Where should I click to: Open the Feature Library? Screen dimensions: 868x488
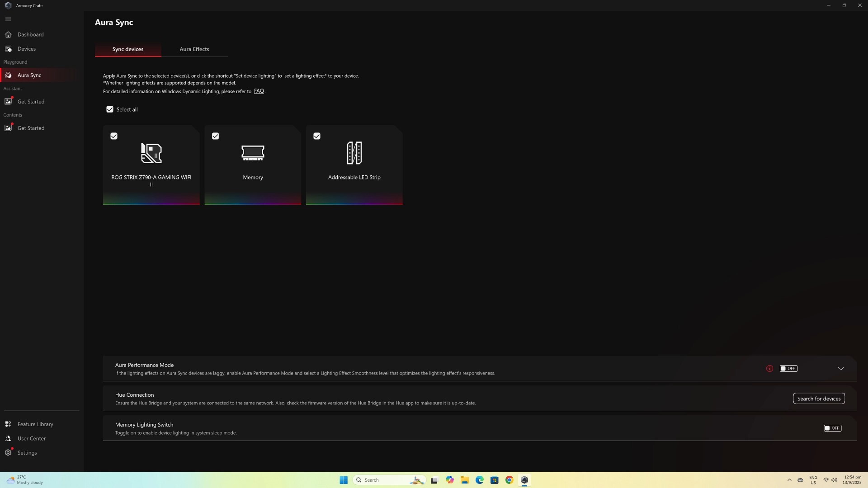[x=35, y=424]
